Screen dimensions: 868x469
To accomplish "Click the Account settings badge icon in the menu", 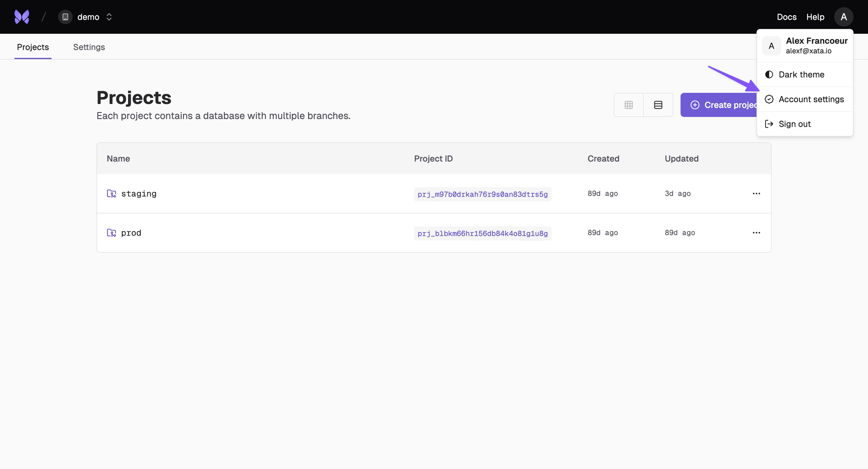I will click(769, 99).
